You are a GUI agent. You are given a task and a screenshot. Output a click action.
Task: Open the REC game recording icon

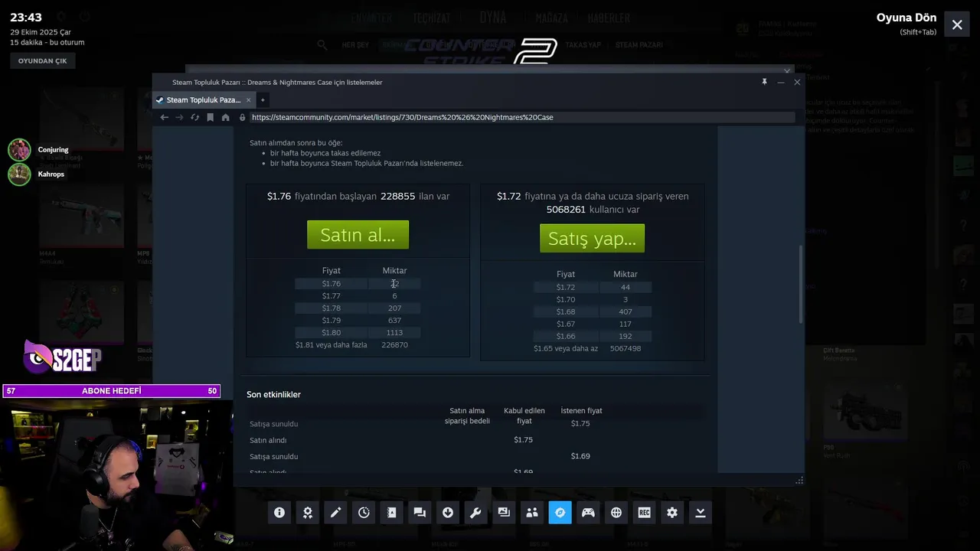coord(644,513)
